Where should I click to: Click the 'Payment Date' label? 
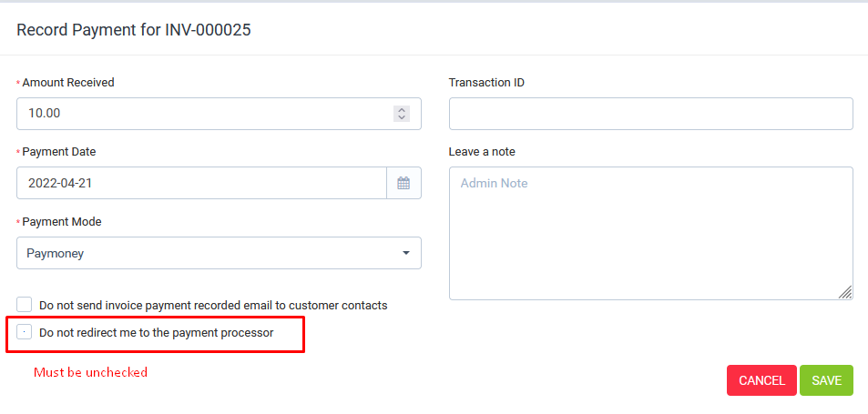pyautogui.click(x=59, y=152)
